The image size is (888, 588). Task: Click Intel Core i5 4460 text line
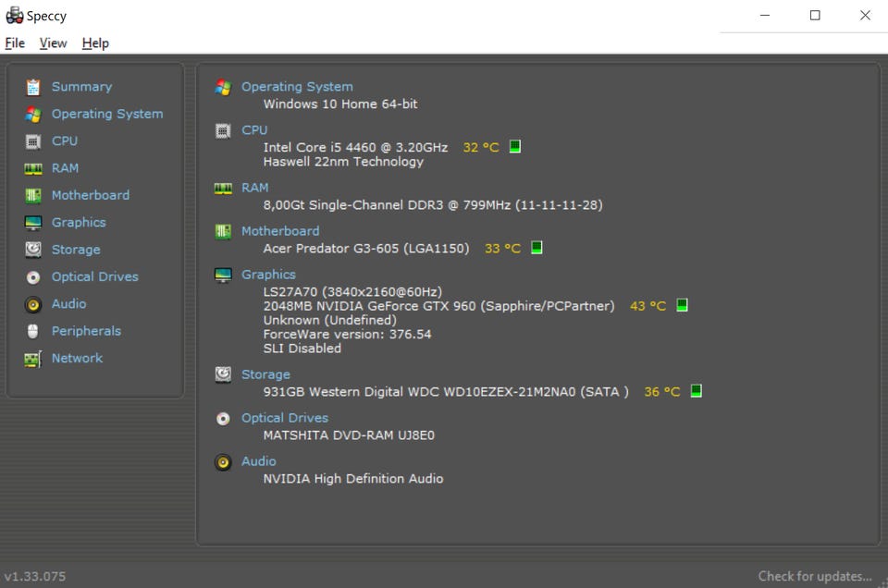click(355, 148)
